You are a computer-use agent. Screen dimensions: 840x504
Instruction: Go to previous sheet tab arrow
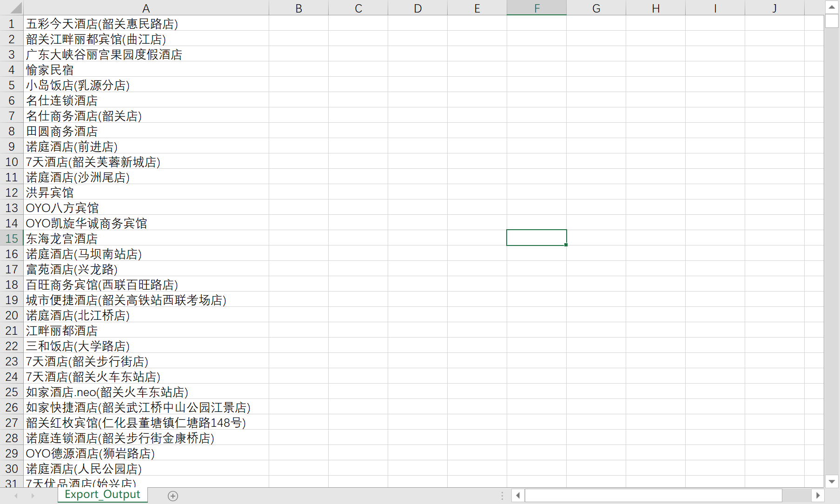(x=16, y=496)
